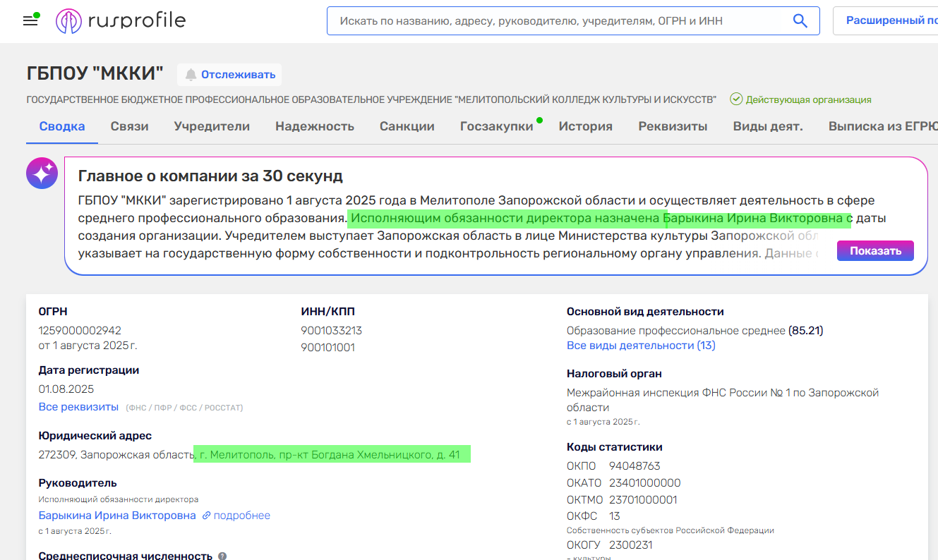Switch to the Связи tab
938x560 pixels.
(x=129, y=127)
